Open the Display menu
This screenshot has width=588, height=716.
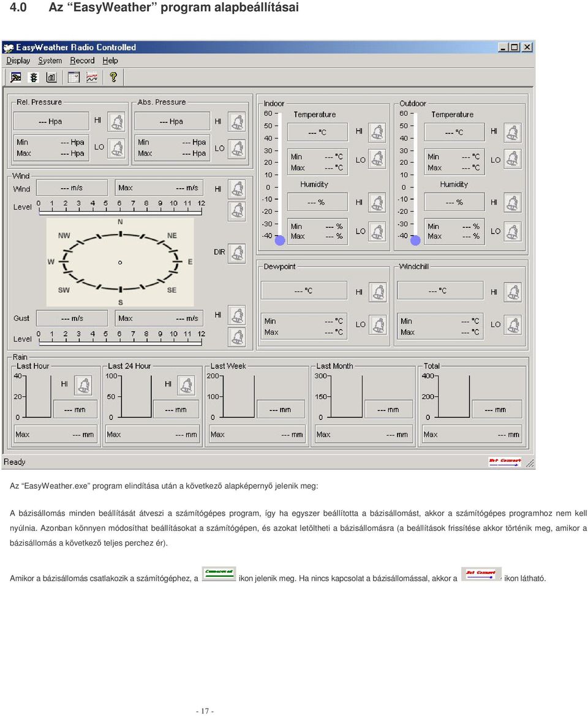click(18, 61)
